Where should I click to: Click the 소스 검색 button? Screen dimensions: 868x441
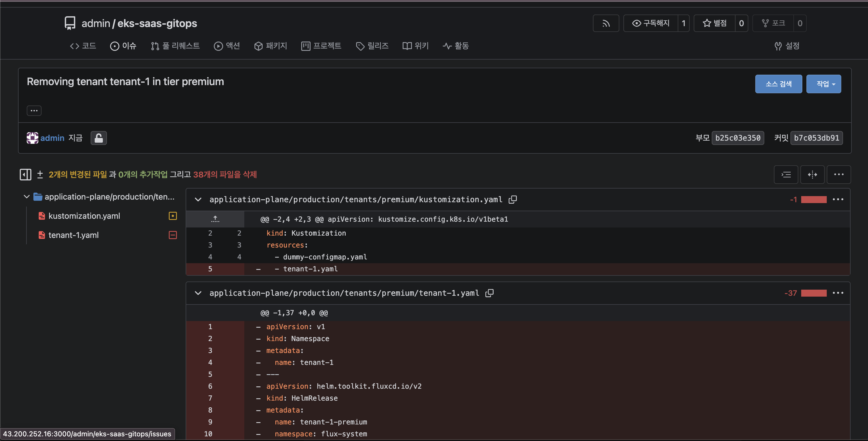(778, 84)
